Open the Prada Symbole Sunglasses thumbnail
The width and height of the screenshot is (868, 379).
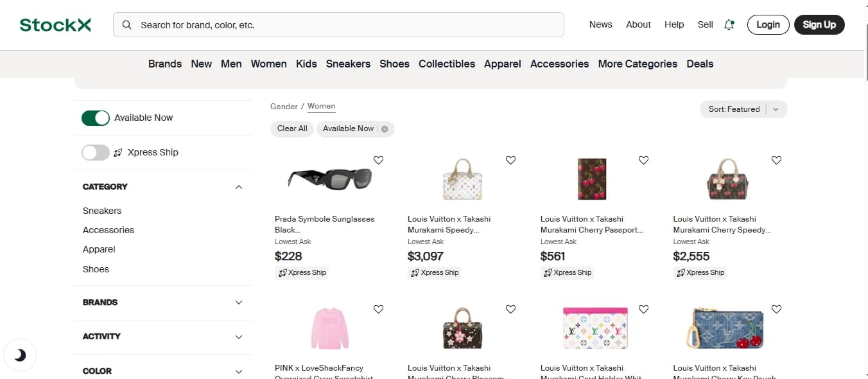pos(329,178)
